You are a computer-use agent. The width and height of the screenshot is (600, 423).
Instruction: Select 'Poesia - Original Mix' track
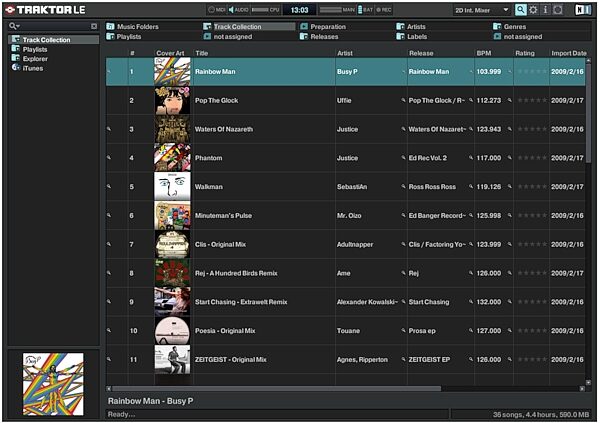(225, 331)
